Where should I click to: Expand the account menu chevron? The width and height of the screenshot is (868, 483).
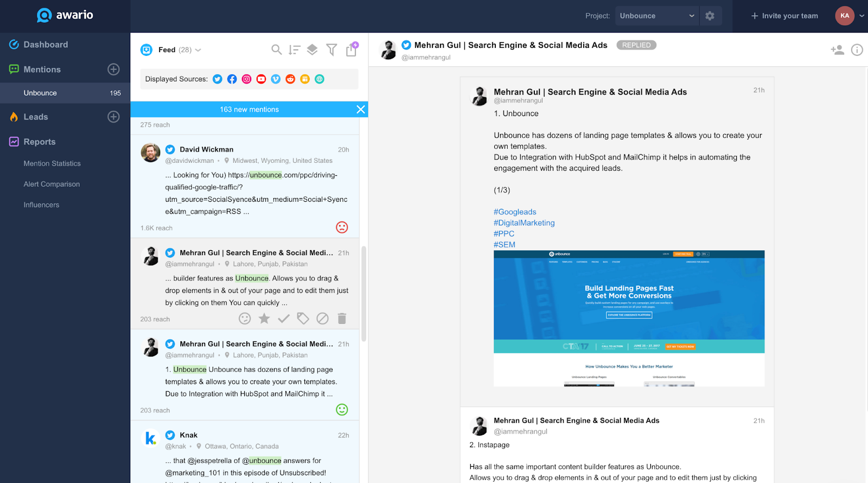point(862,16)
